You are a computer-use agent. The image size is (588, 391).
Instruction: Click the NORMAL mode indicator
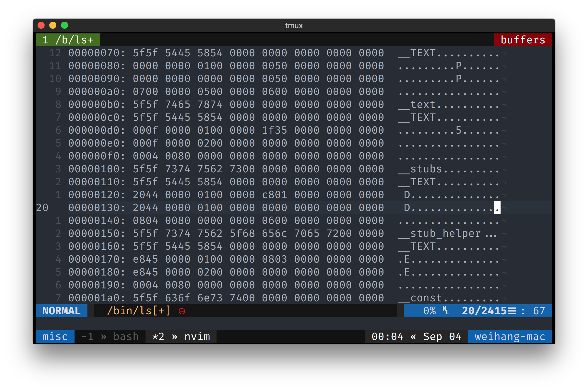(x=61, y=311)
